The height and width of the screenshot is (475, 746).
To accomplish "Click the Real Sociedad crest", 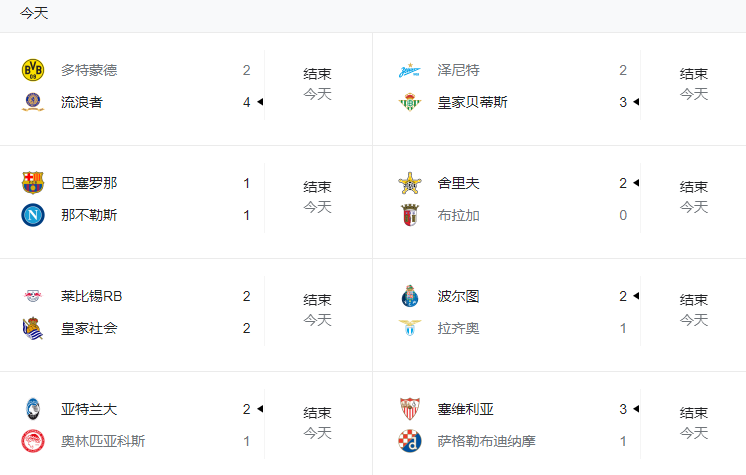I will pos(33,328).
